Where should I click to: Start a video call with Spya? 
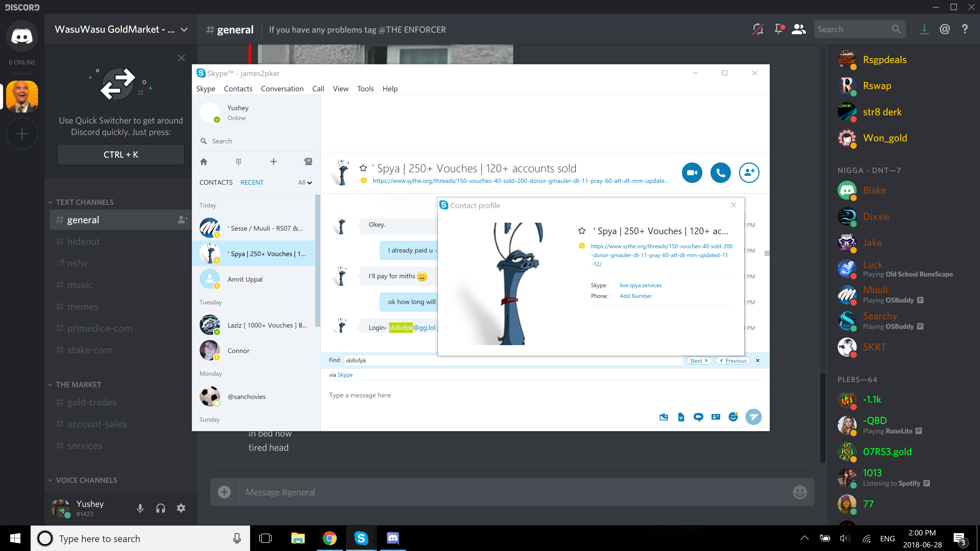pyautogui.click(x=692, y=173)
